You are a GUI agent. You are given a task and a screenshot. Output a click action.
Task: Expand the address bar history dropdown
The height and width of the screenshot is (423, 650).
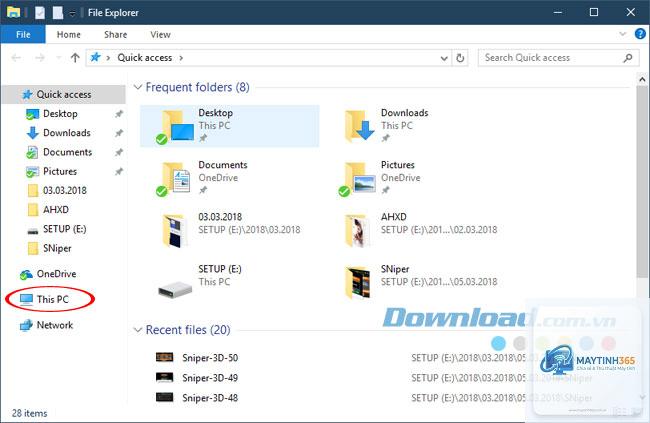444,58
